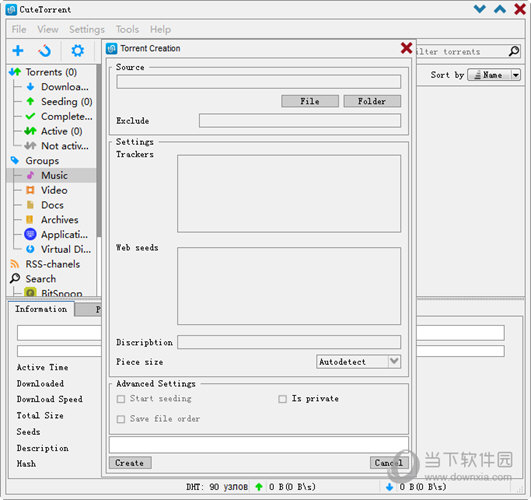
Task: Open the Help menu
Action: (160, 29)
